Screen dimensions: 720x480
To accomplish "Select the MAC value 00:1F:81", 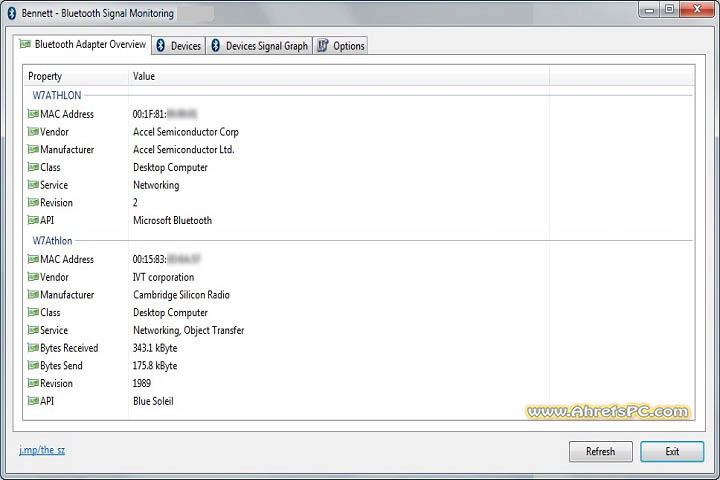I will [149, 114].
